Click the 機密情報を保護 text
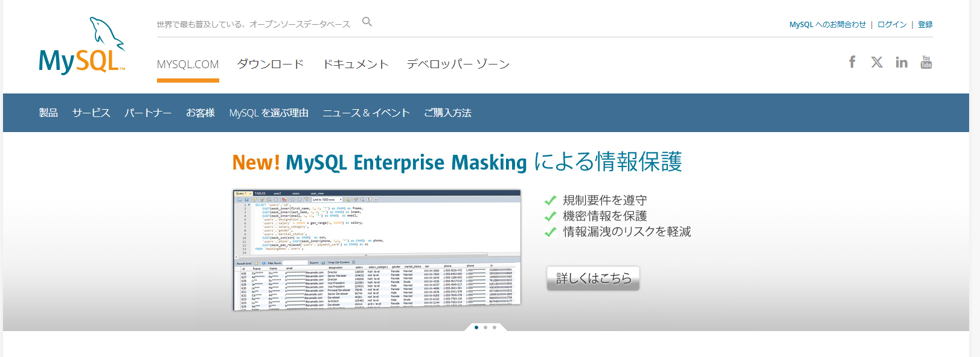The width and height of the screenshot is (980, 357). click(x=604, y=216)
